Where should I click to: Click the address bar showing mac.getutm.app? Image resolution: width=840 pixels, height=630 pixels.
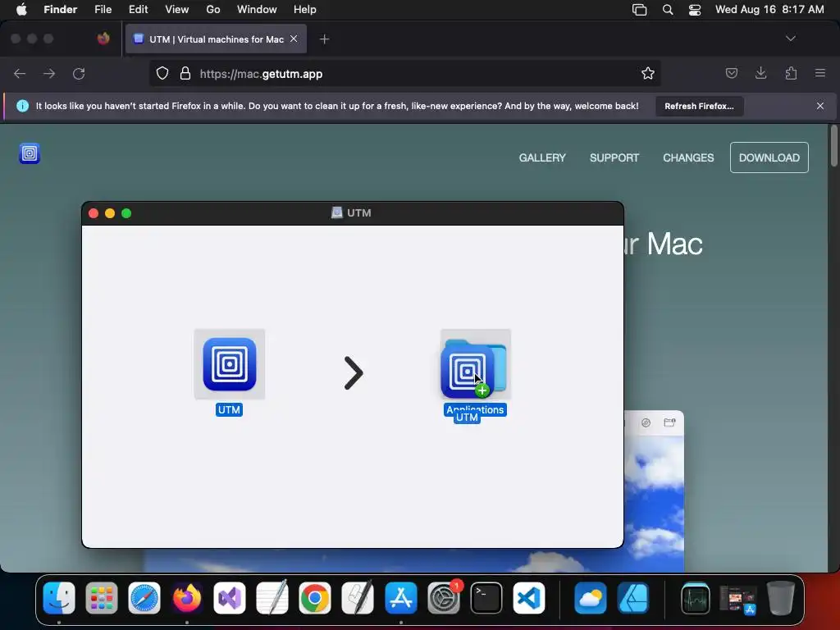[405, 73]
